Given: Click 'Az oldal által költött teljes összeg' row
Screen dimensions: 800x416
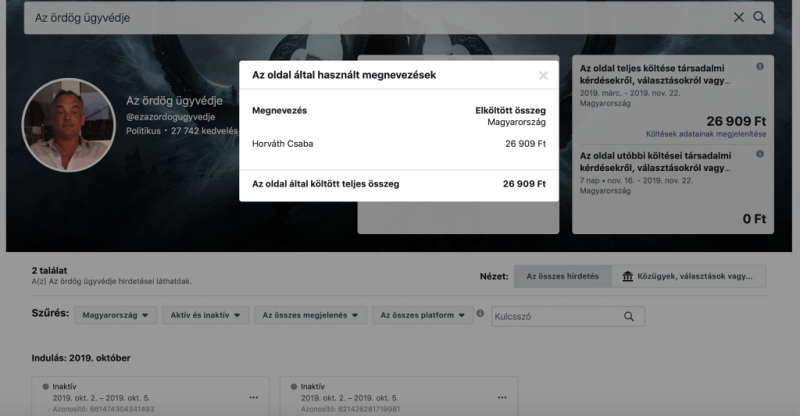Looking at the screenshot, I should click(398, 184).
